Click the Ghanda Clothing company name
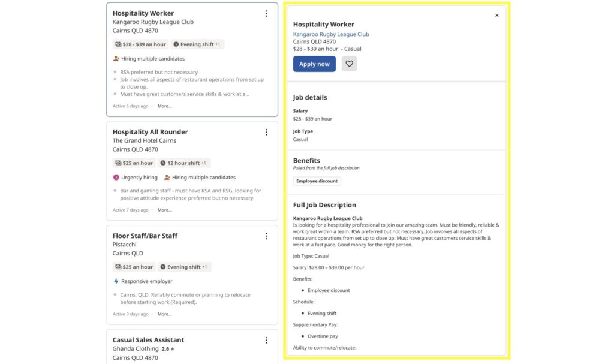Screen dimensions: 614x364 pos(136,349)
